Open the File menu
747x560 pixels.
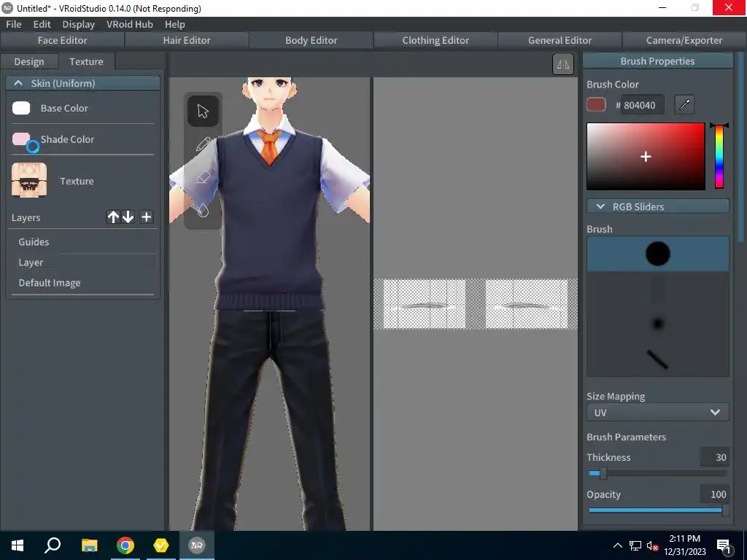13,24
